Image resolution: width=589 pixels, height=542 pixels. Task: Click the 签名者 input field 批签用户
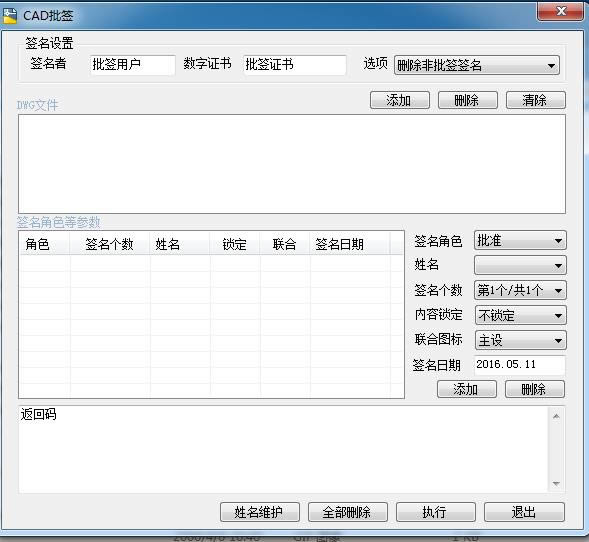point(133,65)
